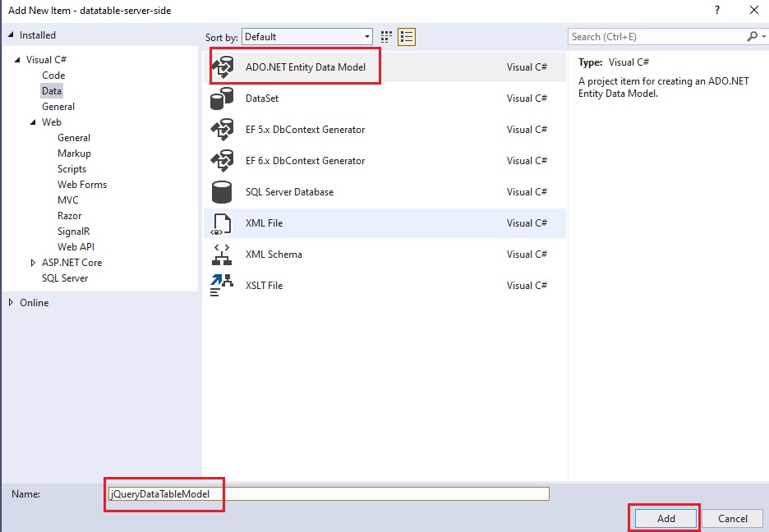Select the Web API category
769x532 pixels.
pyautogui.click(x=76, y=247)
